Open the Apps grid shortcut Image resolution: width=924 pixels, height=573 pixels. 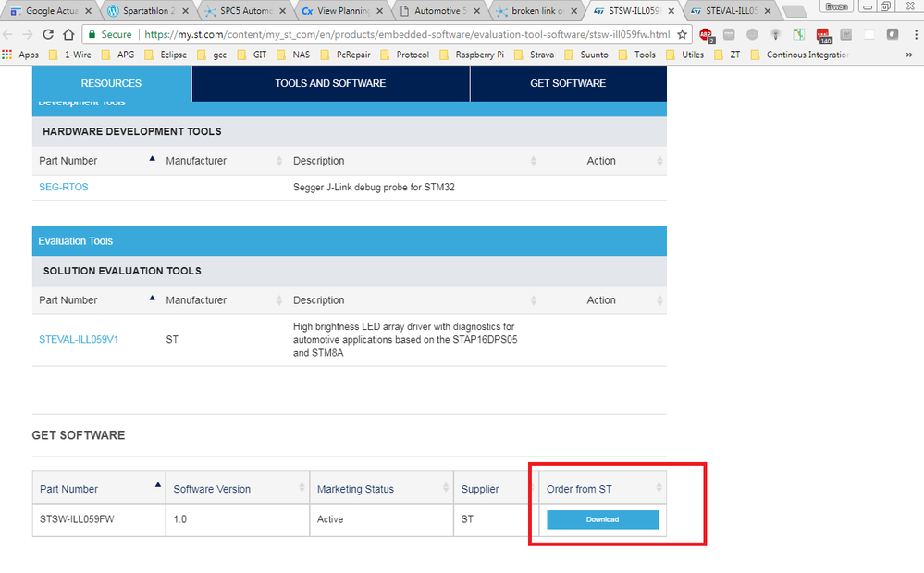point(20,55)
